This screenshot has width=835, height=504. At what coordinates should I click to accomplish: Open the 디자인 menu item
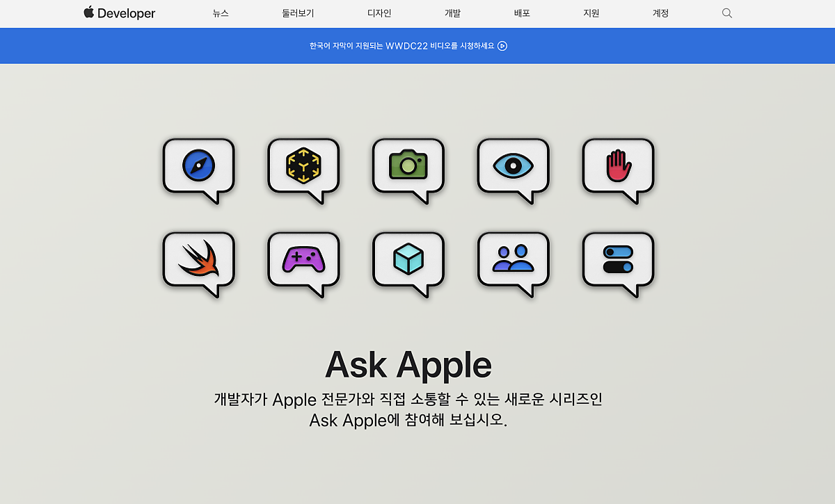click(x=379, y=13)
